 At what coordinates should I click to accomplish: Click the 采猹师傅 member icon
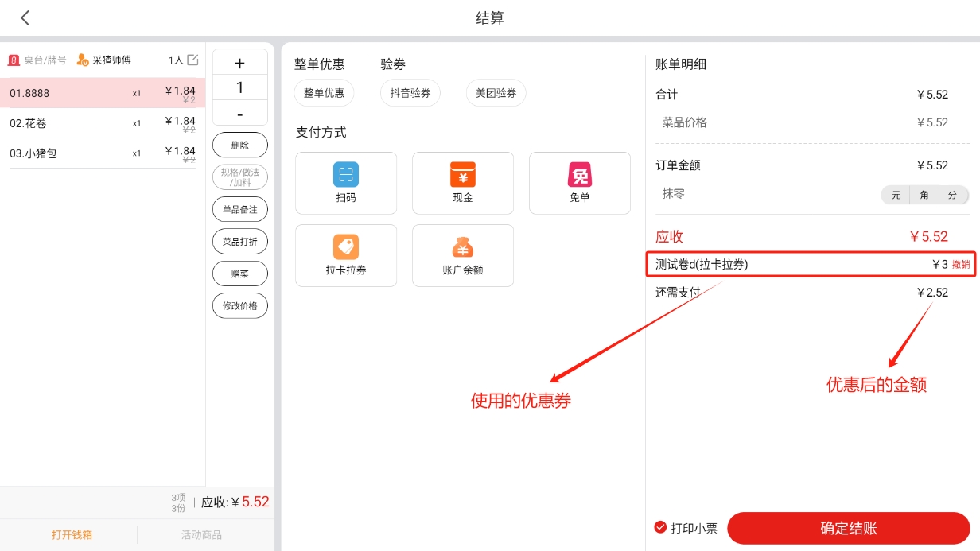(83, 60)
